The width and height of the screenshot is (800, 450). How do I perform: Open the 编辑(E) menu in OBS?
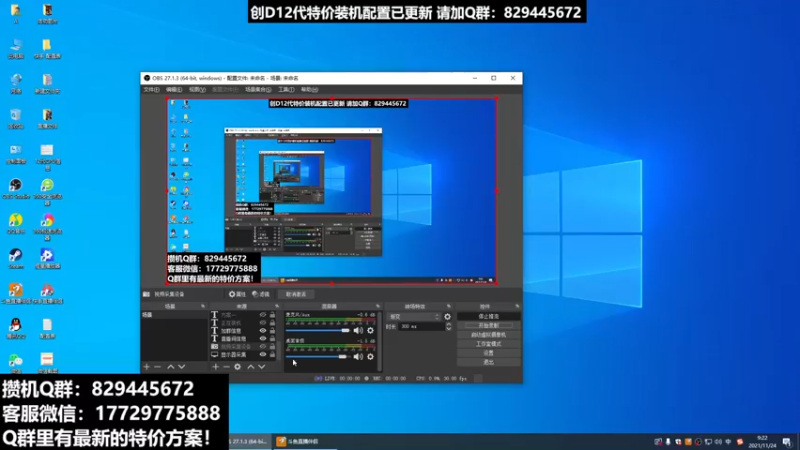173,89
